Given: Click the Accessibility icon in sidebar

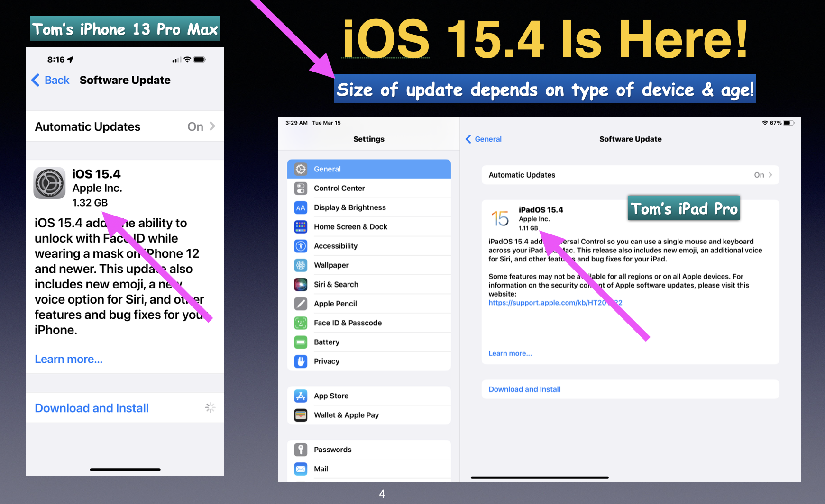Looking at the screenshot, I should coord(301,246).
